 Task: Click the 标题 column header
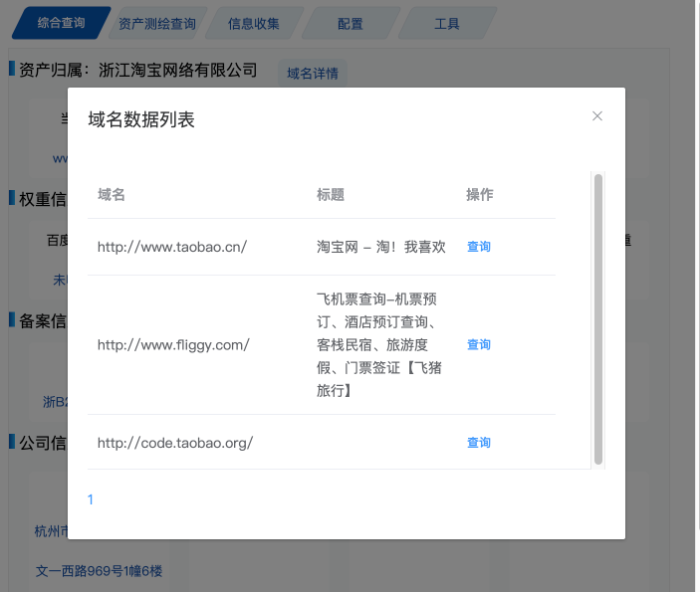click(x=331, y=194)
